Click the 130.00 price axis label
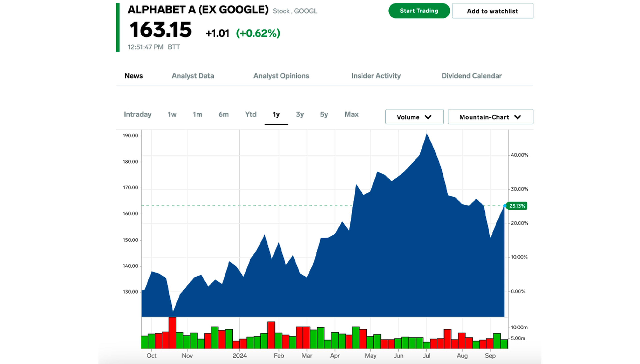 point(130,292)
